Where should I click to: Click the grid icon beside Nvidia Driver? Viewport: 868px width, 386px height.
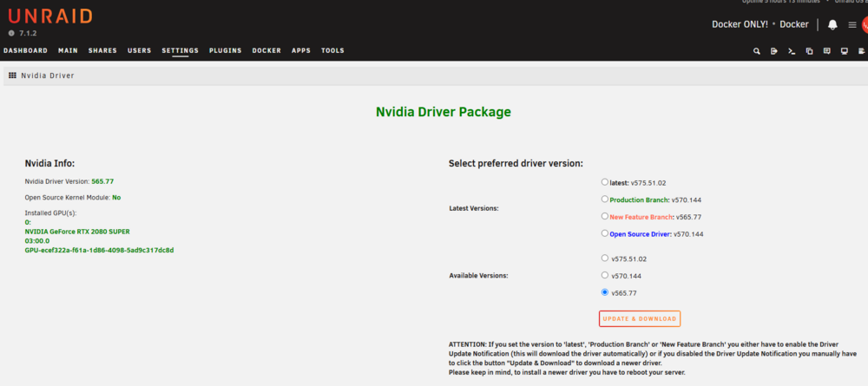(13, 75)
